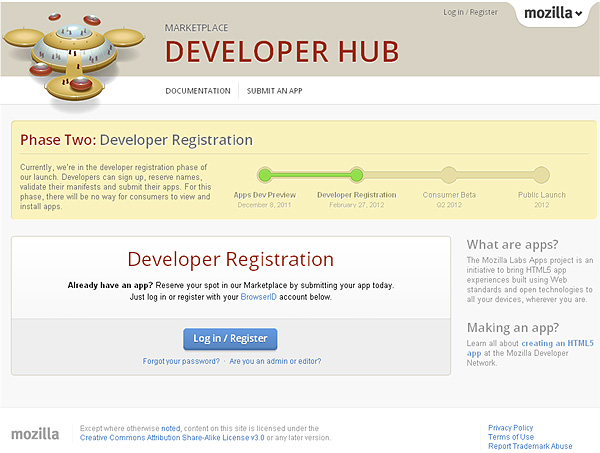The image size is (600, 453).
Task: Click the Developer Hub title
Action: point(282,52)
